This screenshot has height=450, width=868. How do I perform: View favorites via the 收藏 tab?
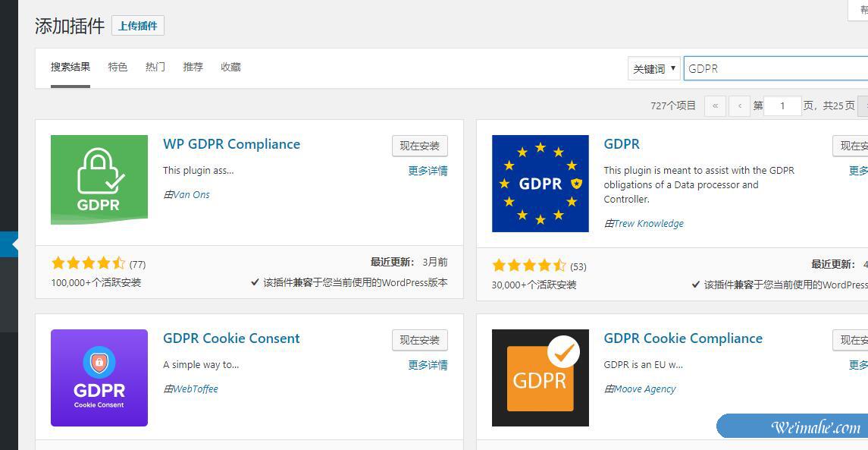coord(230,67)
